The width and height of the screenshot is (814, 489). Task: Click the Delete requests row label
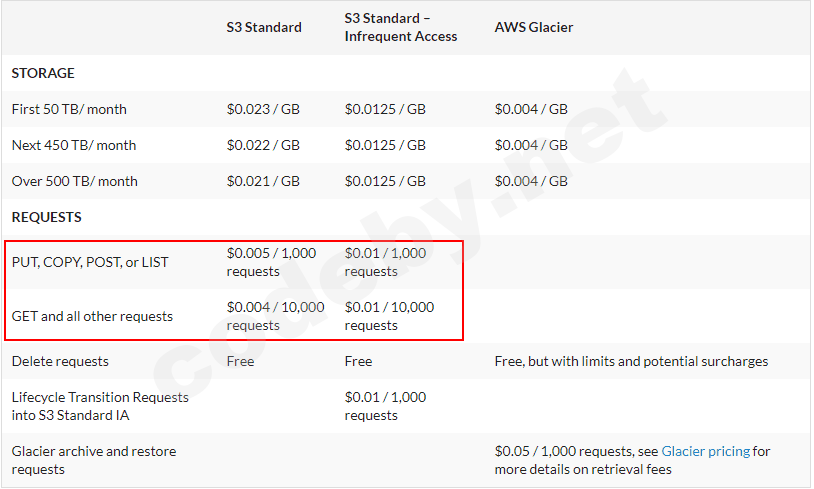tap(60, 361)
